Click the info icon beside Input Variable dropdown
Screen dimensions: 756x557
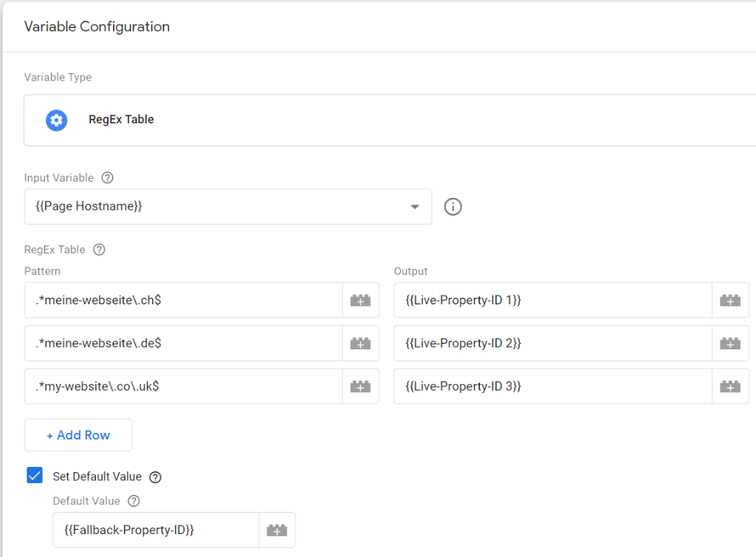tap(453, 207)
